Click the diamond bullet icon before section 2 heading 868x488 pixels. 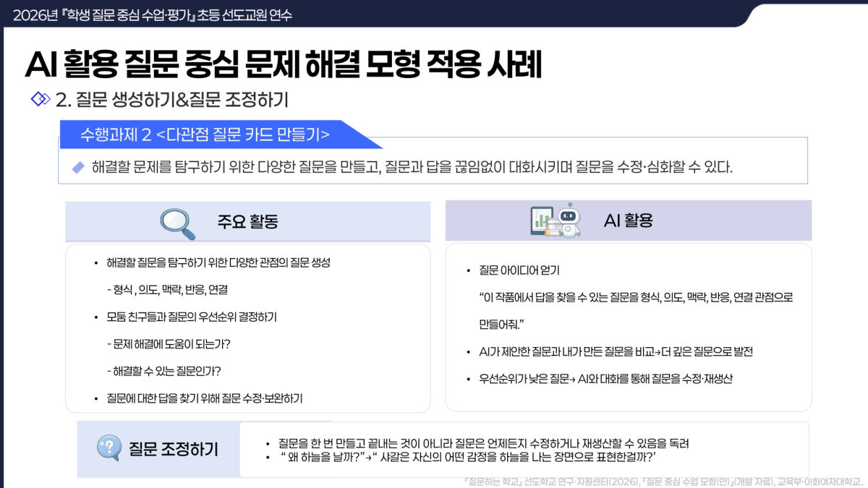click(40, 99)
